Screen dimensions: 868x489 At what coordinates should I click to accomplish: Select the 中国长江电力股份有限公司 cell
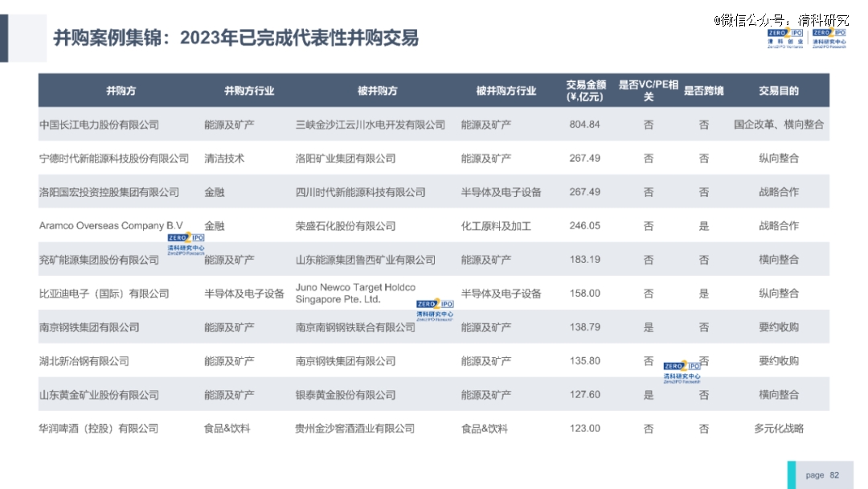point(99,125)
